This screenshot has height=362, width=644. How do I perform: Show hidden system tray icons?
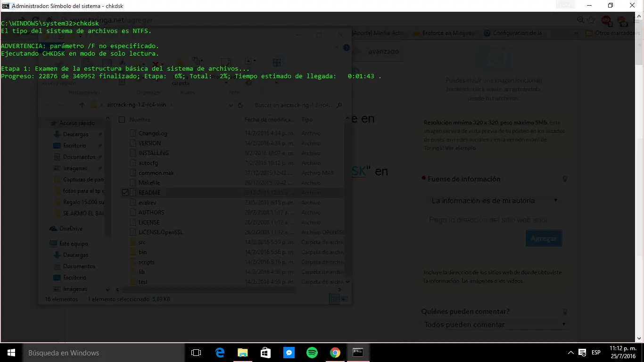coord(571,353)
